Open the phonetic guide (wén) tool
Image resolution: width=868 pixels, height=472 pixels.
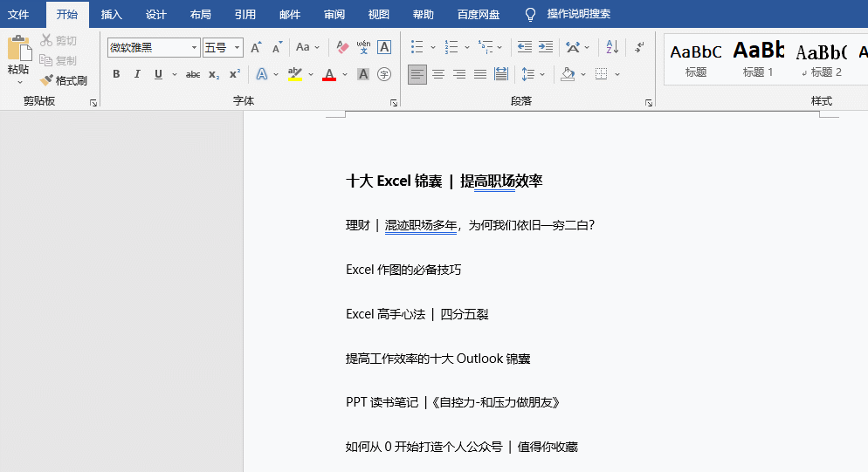pos(363,48)
